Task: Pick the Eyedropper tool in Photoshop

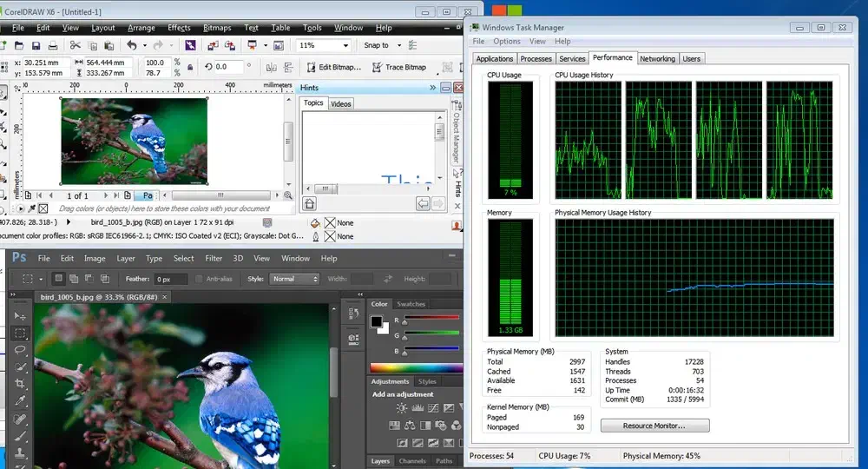Action: [x=20, y=400]
